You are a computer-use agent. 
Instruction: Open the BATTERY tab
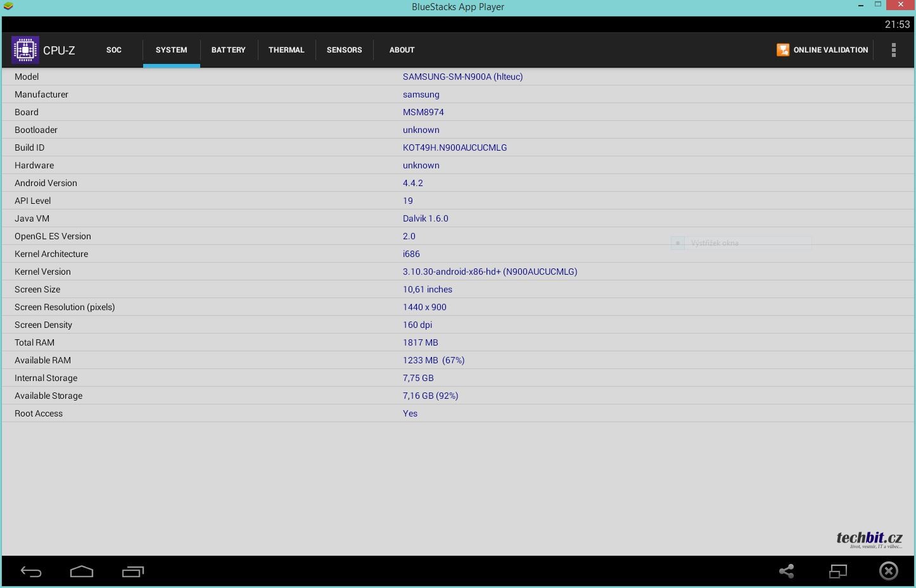229,50
